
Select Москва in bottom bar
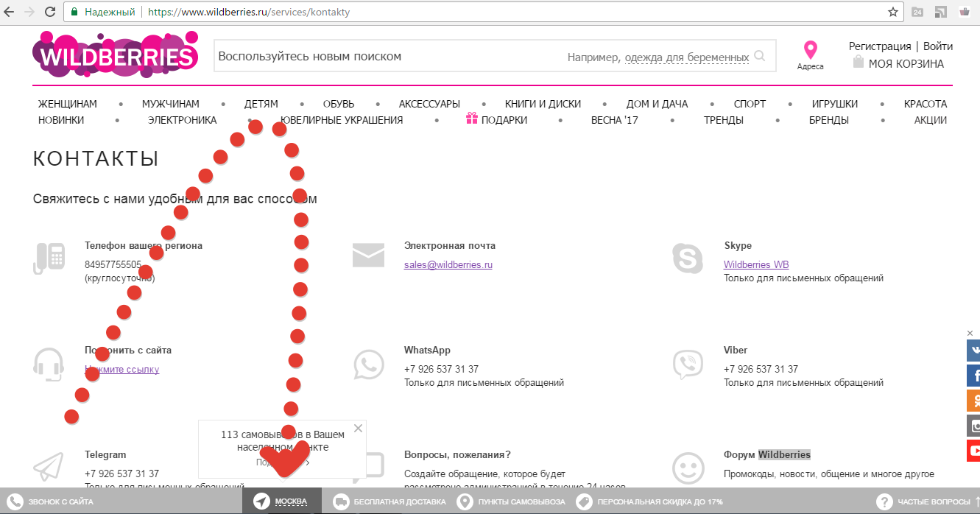coord(282,501)
